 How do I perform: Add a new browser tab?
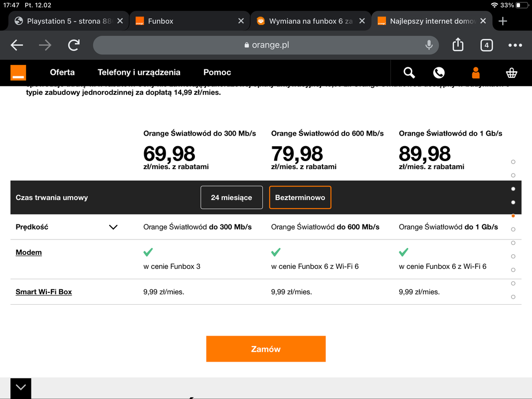[x=503, y=21]
